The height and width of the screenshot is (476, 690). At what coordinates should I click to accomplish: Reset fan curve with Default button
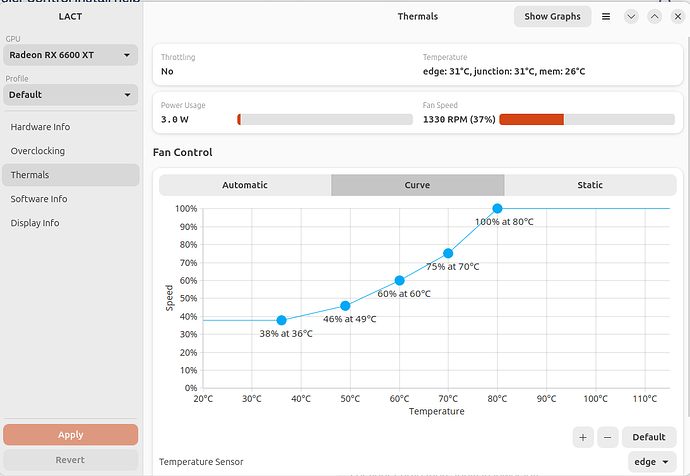point(649,437)
